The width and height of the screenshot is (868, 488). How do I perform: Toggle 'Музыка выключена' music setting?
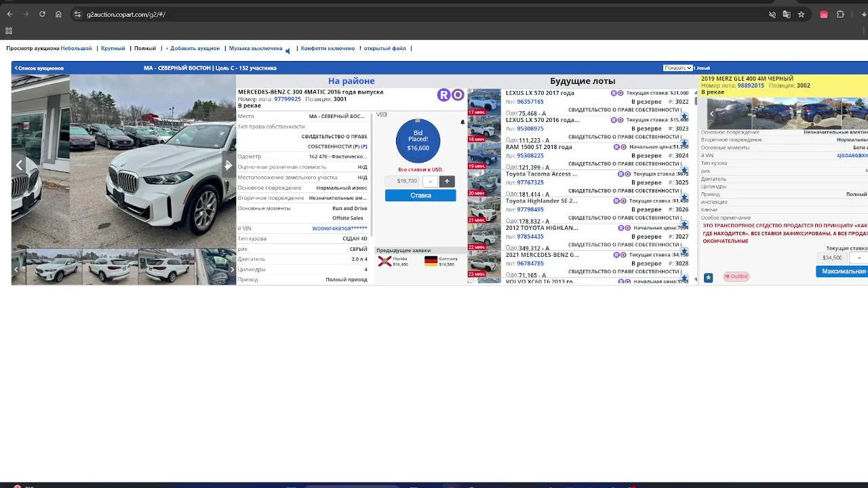pos(256,48)
